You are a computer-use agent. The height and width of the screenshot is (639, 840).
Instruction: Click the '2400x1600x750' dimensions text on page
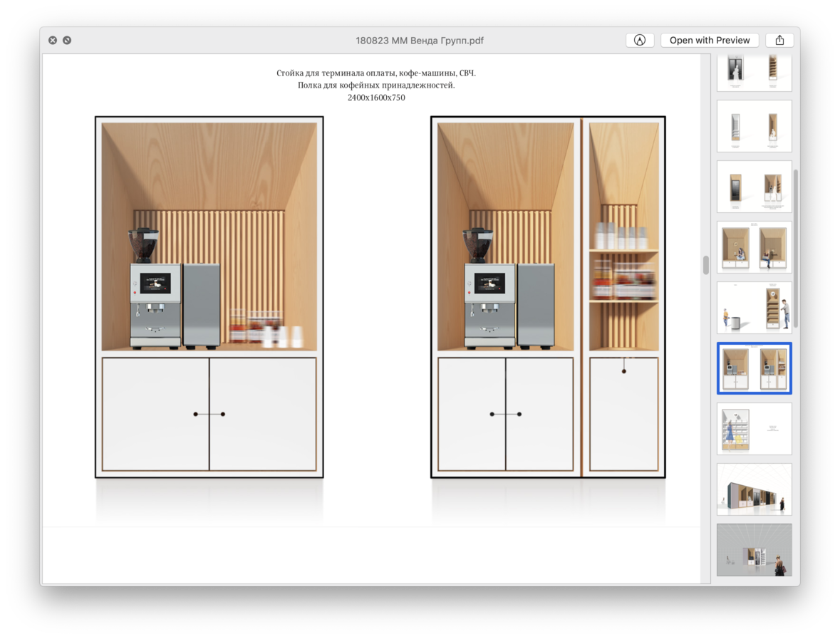[376, 98]
